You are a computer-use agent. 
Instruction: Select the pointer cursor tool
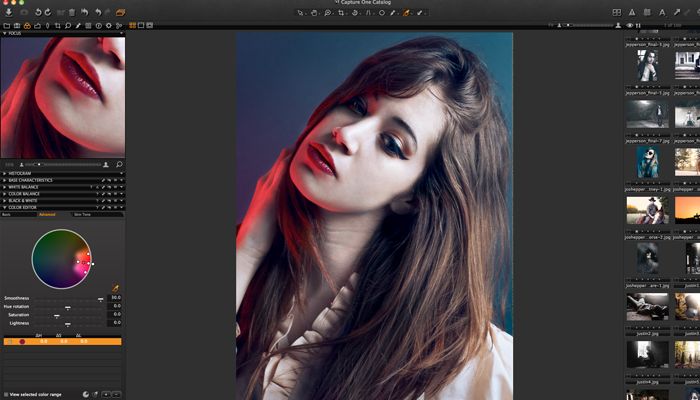[x=301, y=13]
